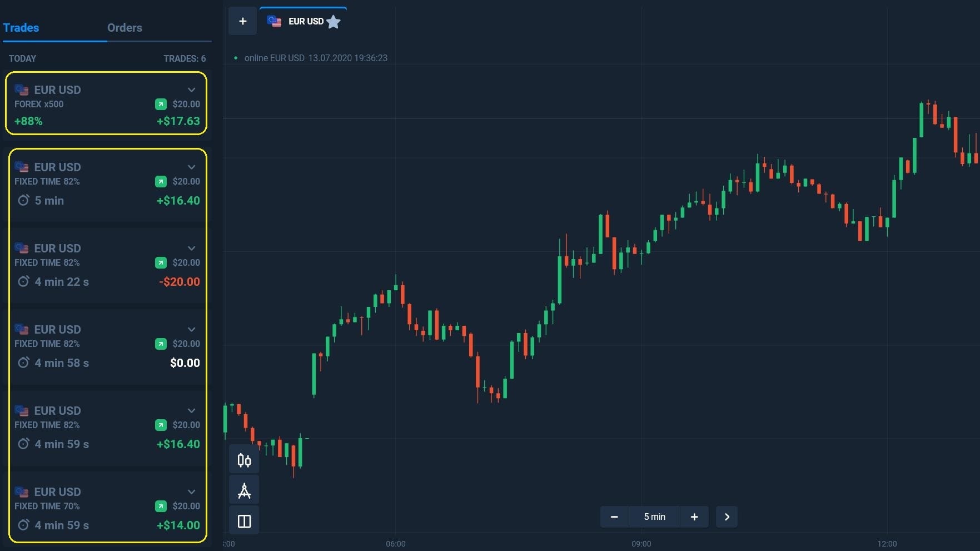980x551 pixels.
Task: Click the TRADES: 6 counter
Action: coord(185,58)
